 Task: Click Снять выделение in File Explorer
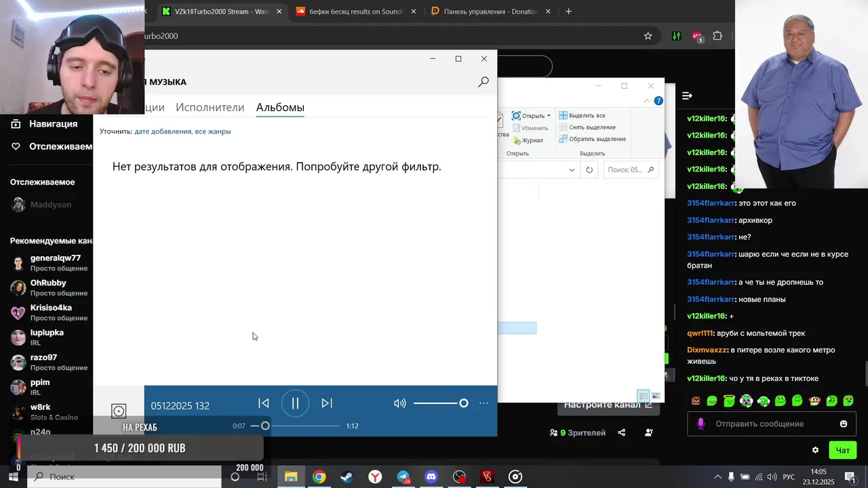(587, 127)
